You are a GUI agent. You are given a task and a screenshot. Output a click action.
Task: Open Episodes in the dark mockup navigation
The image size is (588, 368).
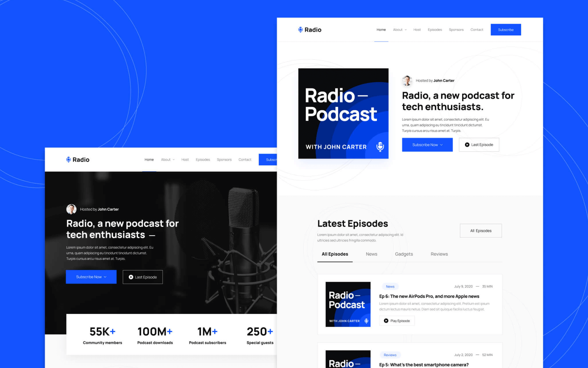pos(203,160)
